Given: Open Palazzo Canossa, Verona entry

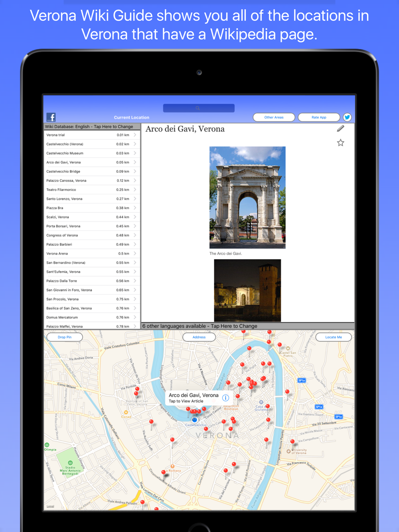Looking at the screenshot, I should 92,181.
